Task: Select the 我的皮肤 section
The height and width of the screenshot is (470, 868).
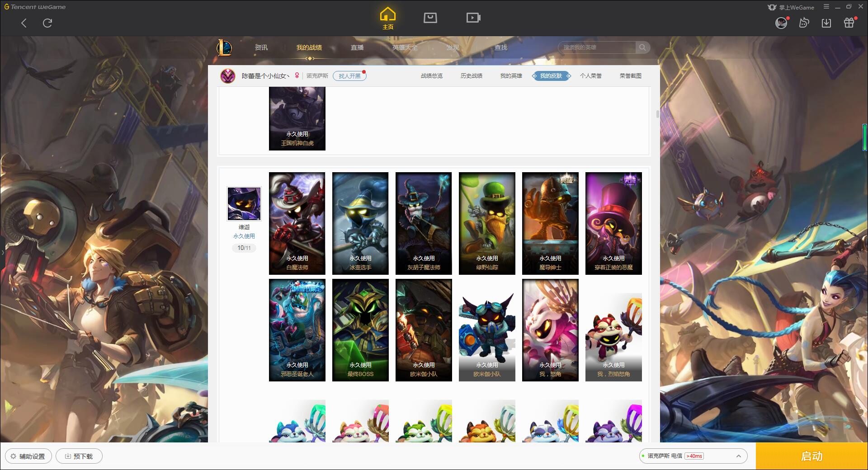Action: (551, 76)
